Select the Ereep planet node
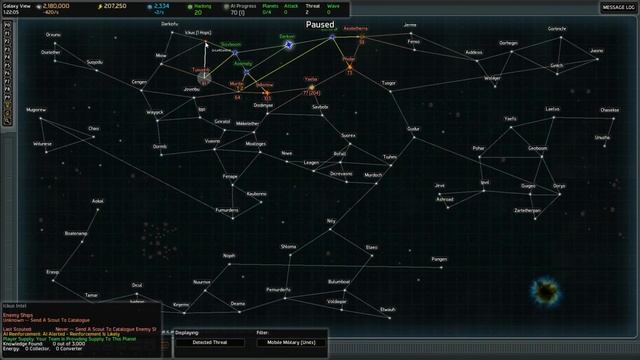This screenshot has height=360, width=640. pyautogui.click(x=53, y=280)
